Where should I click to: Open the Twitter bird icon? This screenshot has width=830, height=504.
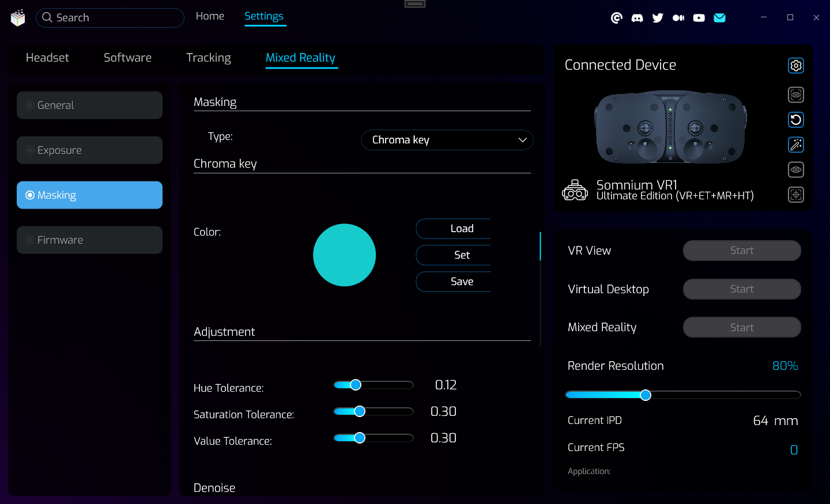point(658,18)
